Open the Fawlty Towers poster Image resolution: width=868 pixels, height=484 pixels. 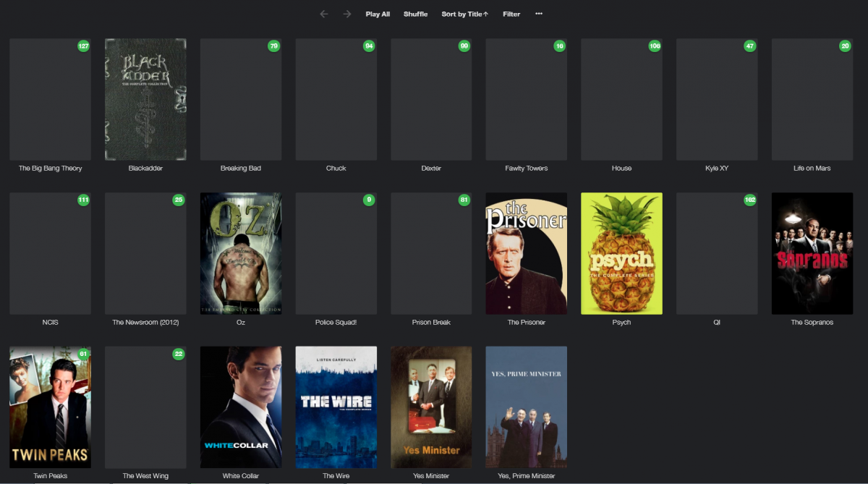pyautogui.click(x=527, y=100)
